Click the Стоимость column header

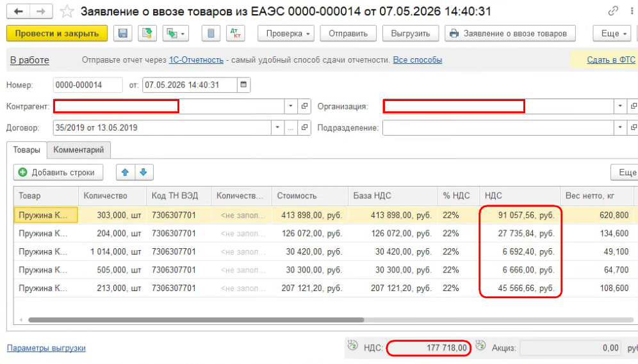click(x=309, y=196)
